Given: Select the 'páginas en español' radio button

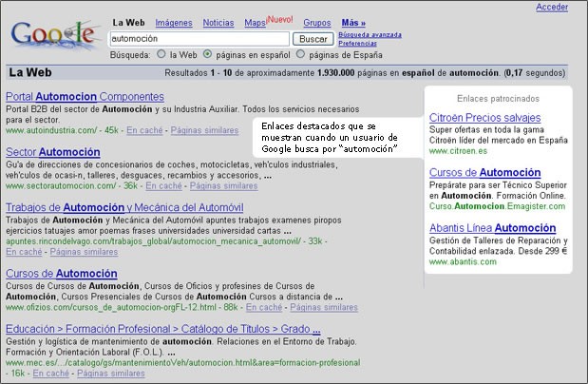Looking at the screenshot, I should (x=207, y=54).
